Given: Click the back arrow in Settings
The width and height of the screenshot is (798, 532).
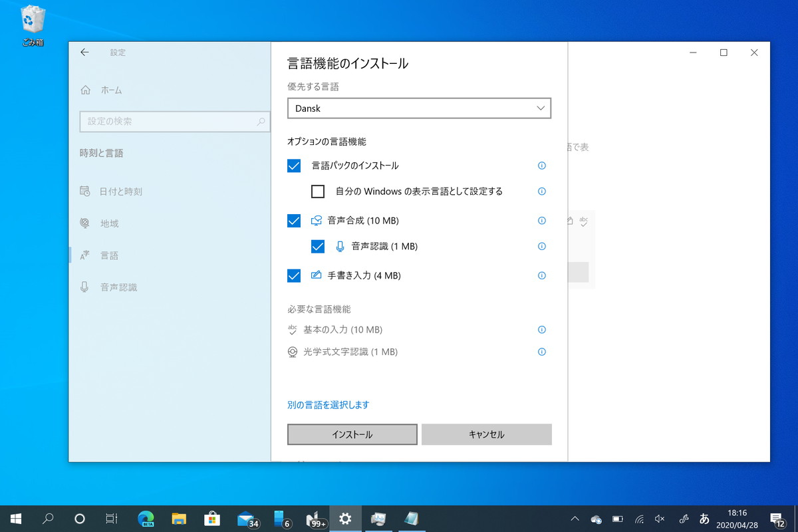Looking at the screenshot, I should pos(84,53).
